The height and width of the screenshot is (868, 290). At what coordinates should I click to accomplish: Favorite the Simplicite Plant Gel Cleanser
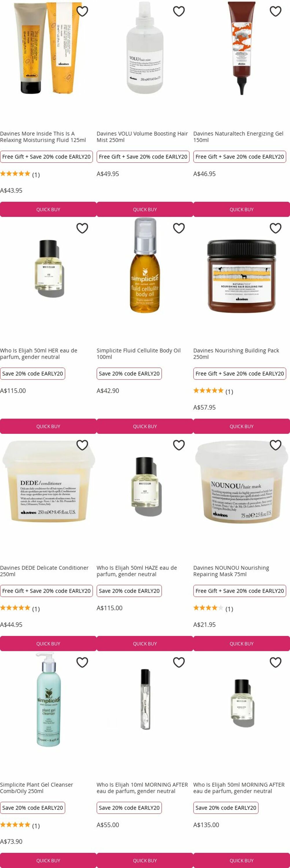coord(82,662)
